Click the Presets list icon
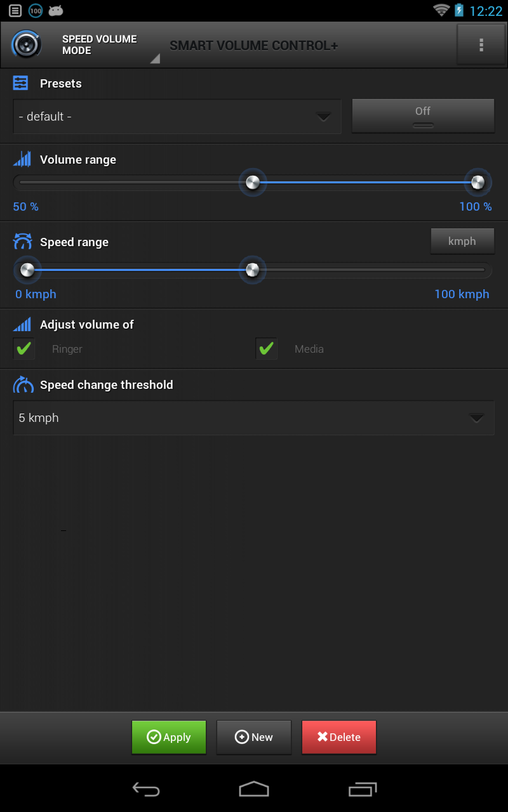 point(21,83)
